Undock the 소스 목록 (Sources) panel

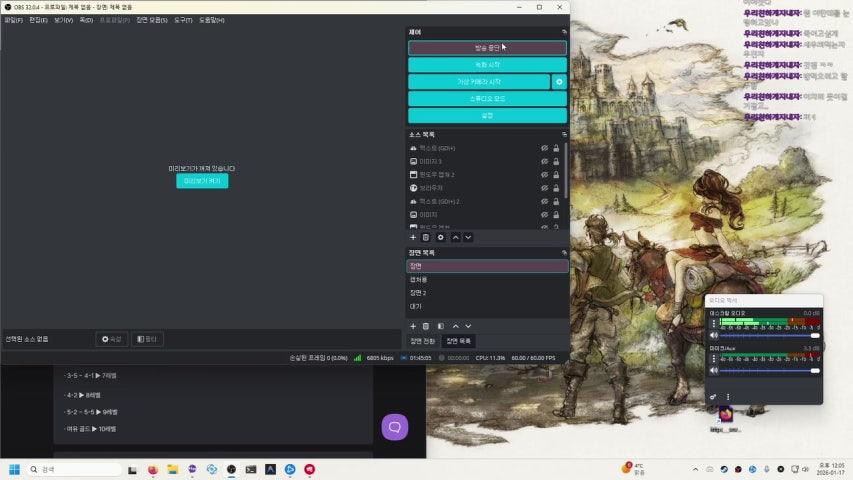pos(564,134)
